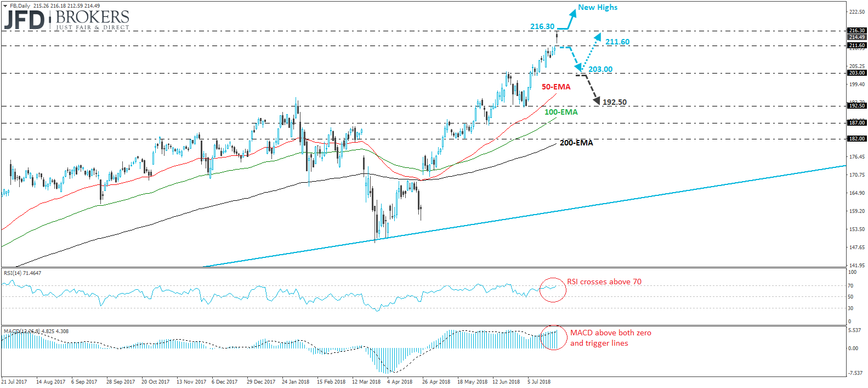Screen dimensions: 868x388
Task: Select the 216.30 resistance level label
Action: pyautogui.click(x=542, y=26)
